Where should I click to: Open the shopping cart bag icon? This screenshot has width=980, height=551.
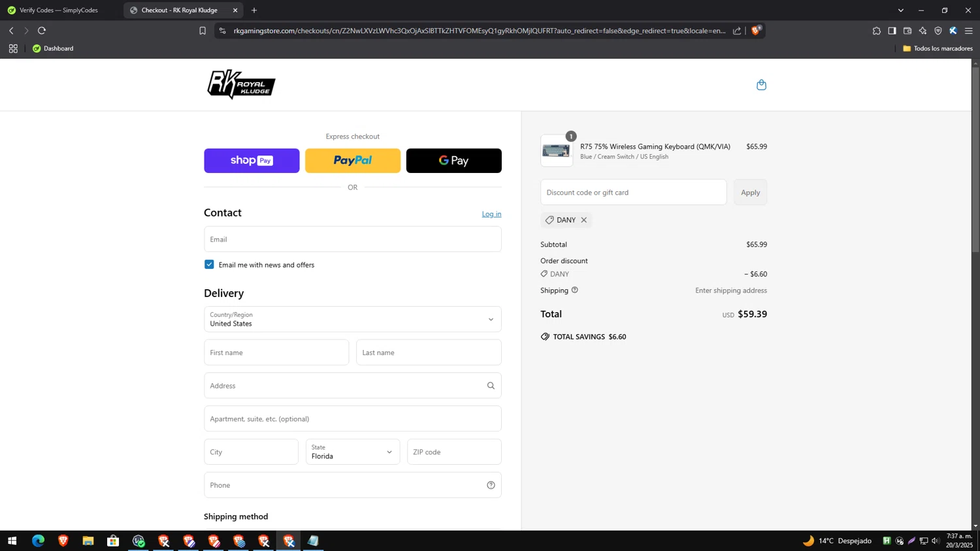point(761,85)
